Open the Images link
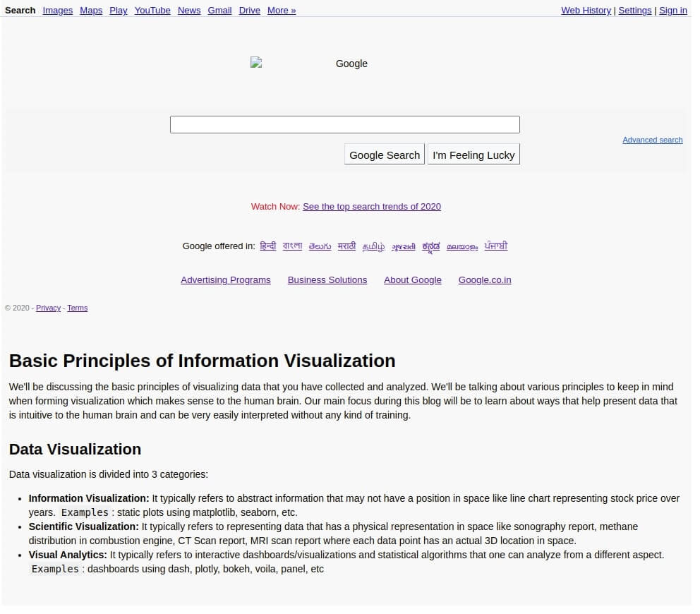Viewport: 700px width, 614px height. pos(58,11)
